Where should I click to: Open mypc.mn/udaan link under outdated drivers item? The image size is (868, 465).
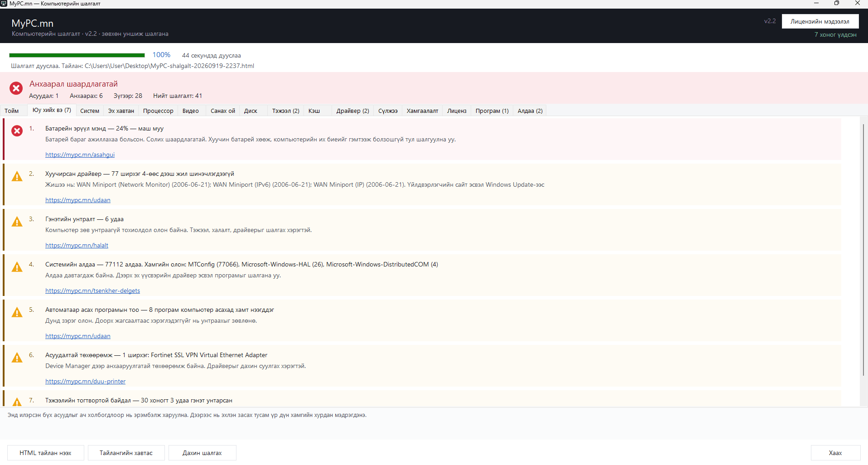(78, 200)
